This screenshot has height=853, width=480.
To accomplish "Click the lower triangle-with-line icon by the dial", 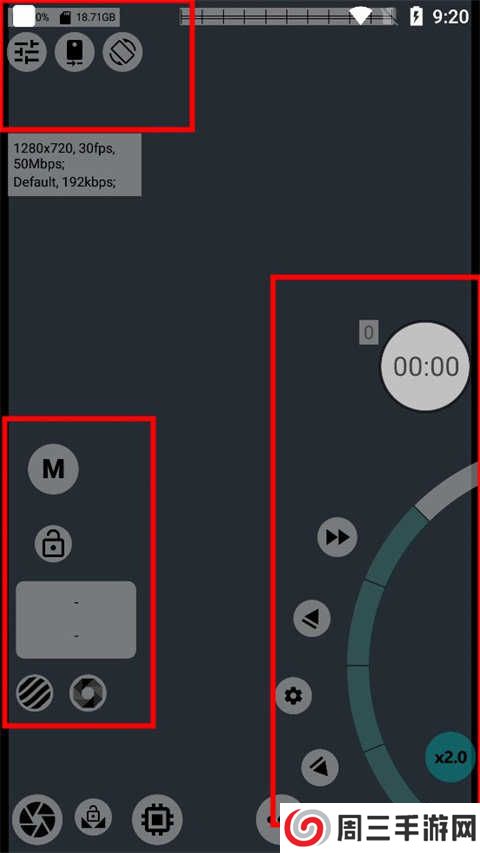I will click(320, 767).
